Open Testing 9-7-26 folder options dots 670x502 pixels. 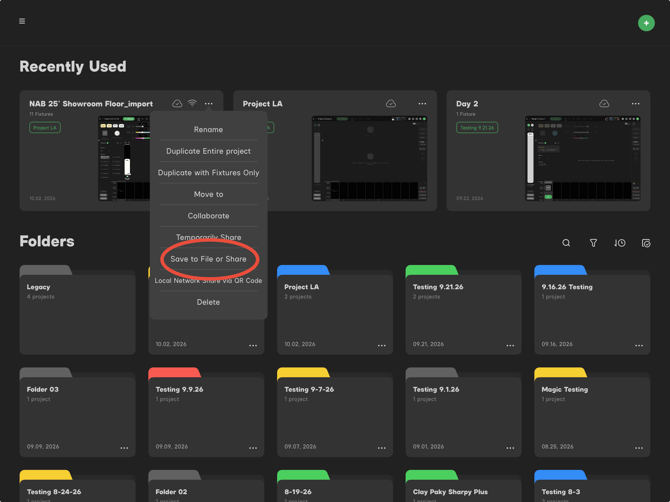click(x=382, y=448)
